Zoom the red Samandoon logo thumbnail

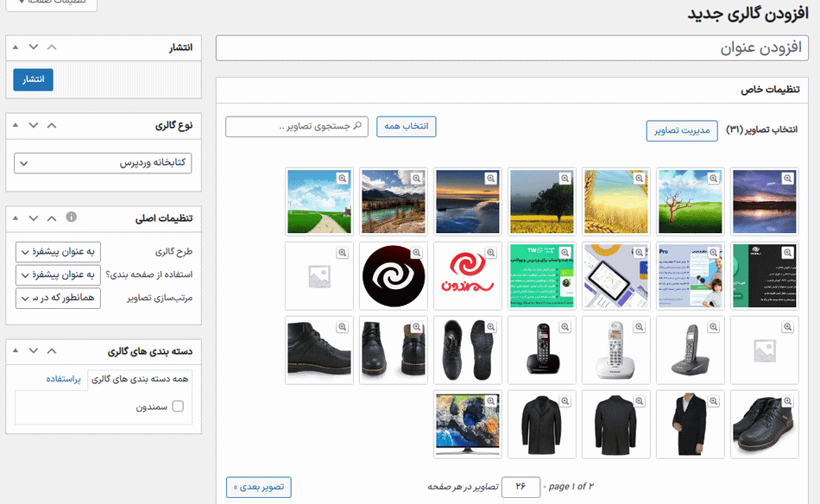[490, 253]
